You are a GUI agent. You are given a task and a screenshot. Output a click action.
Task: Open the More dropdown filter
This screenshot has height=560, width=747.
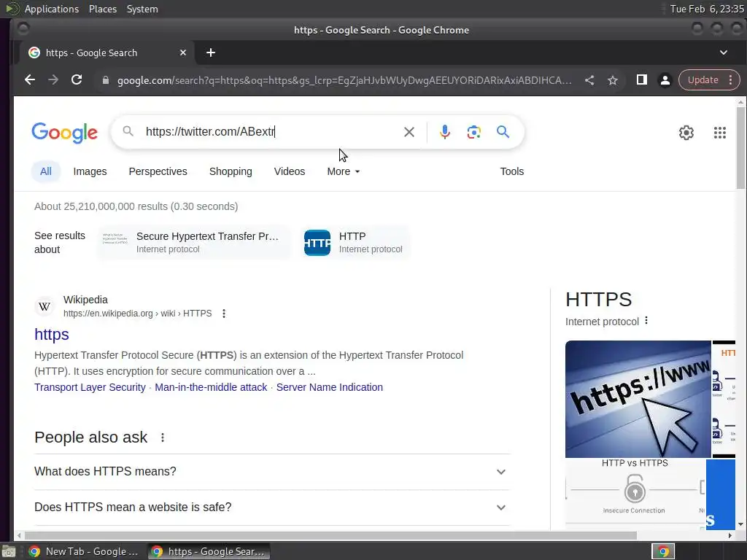pos(343,171)
